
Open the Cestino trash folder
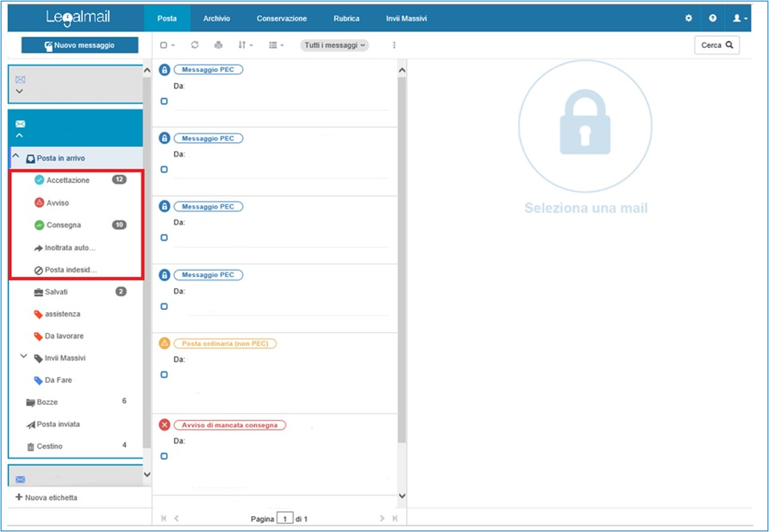50,447
